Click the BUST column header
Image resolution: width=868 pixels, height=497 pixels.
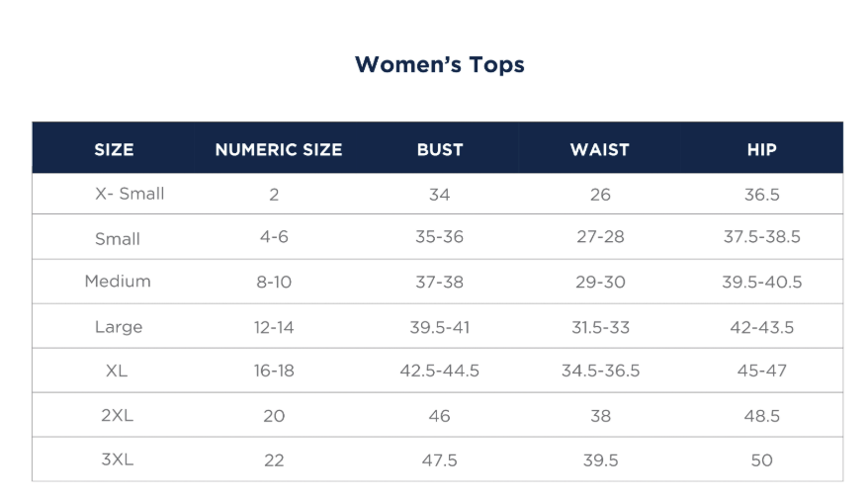(440, 150)
